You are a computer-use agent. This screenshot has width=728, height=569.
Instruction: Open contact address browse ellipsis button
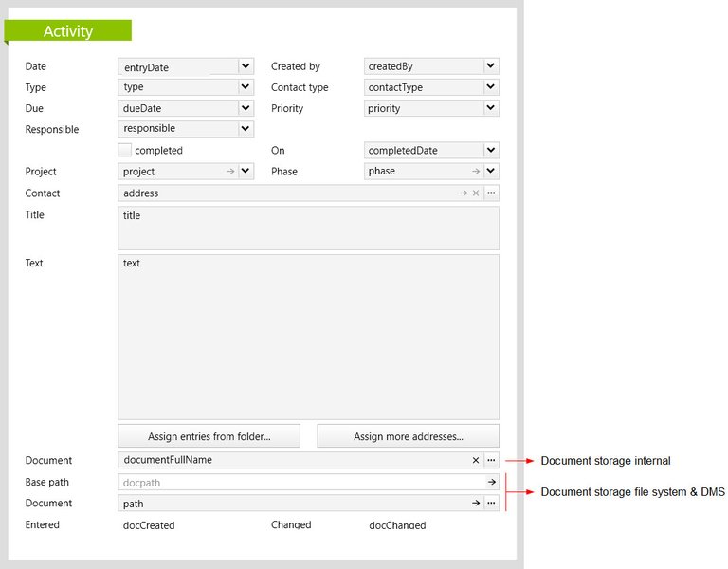[491, 193]
